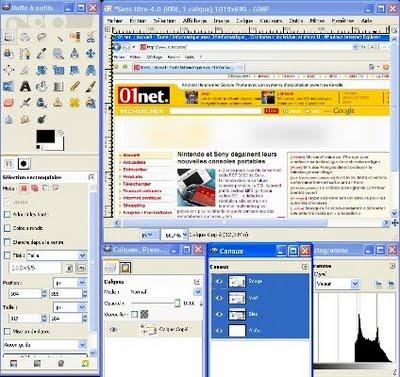Open the Couleurs menu
Screen dimensions: 400x377
pyautogui.click(x=271, y=21)
